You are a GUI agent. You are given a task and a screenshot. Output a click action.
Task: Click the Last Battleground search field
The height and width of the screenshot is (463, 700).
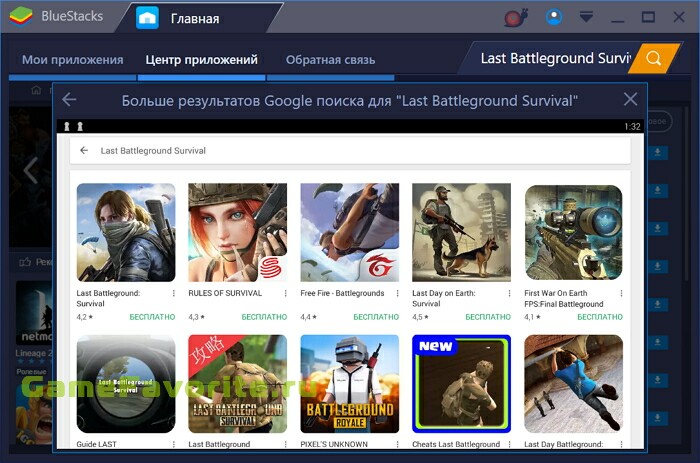tap(551, 58)
